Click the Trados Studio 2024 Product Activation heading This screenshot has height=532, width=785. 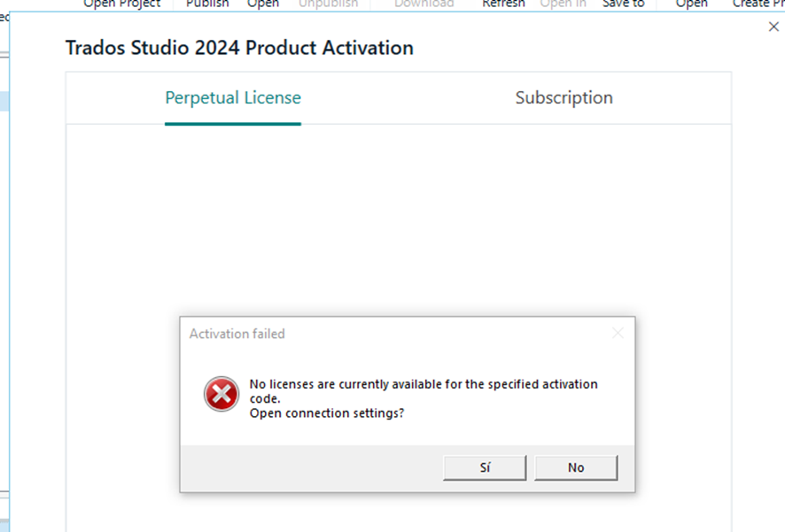coord(238,48)
